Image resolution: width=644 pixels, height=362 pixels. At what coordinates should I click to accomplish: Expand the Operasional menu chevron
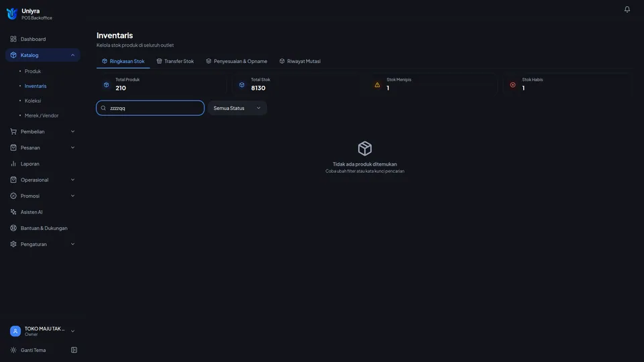[x=72, y=180]
